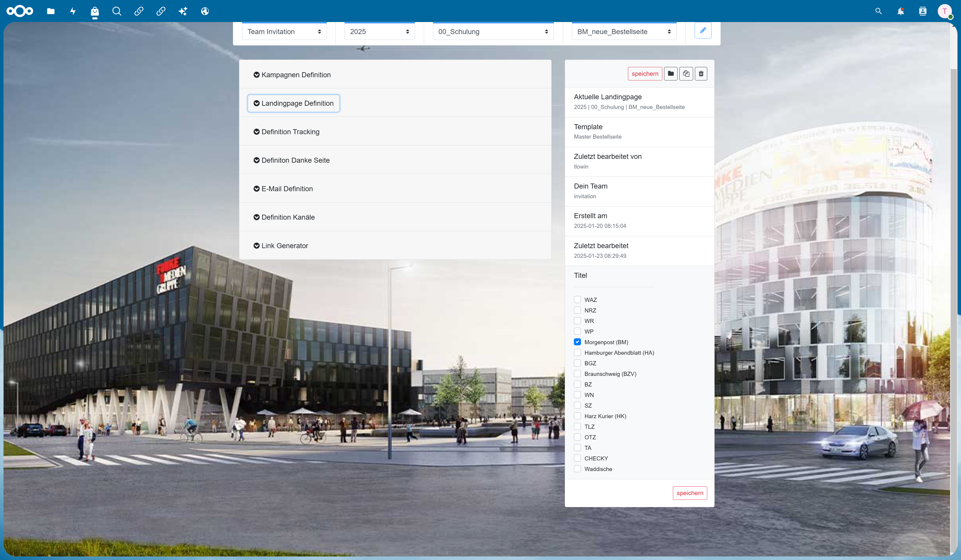Expand the Definiton Danke Seite section
Image resolution: width=961 pixels, height=560 pixels.
click(x=291, y=160)
